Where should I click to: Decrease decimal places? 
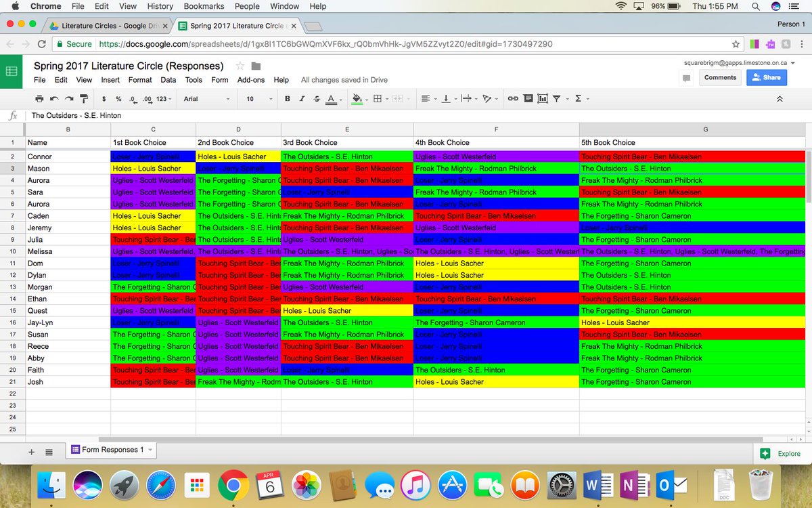pyautogui.click(x=133, y=99)
